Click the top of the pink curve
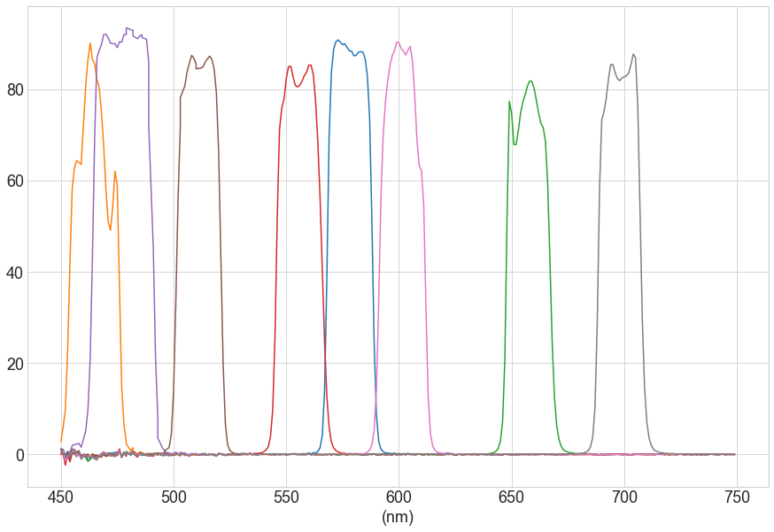Viewport: 774px width, 532px height. pyautogui.click(x=398, y=42)
